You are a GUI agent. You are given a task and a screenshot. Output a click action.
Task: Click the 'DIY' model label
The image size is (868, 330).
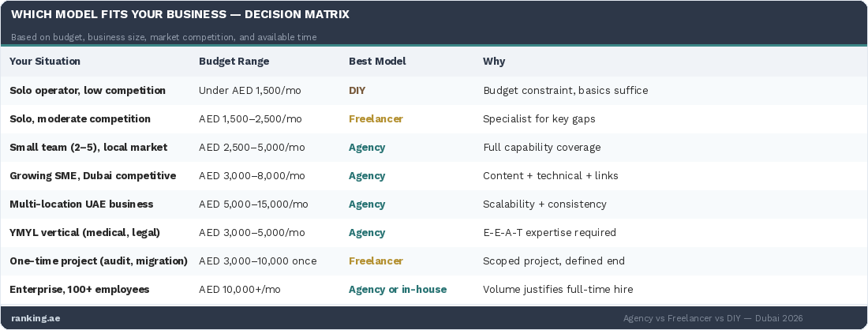pos(357,91)
